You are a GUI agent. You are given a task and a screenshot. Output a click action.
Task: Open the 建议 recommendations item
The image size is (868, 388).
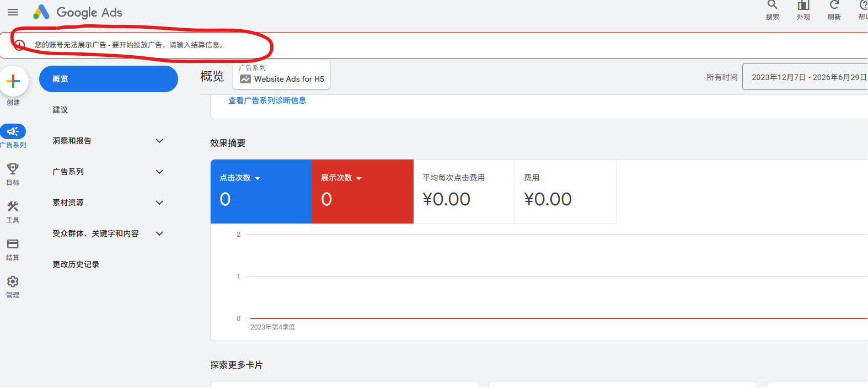click(x=61, y=110)
